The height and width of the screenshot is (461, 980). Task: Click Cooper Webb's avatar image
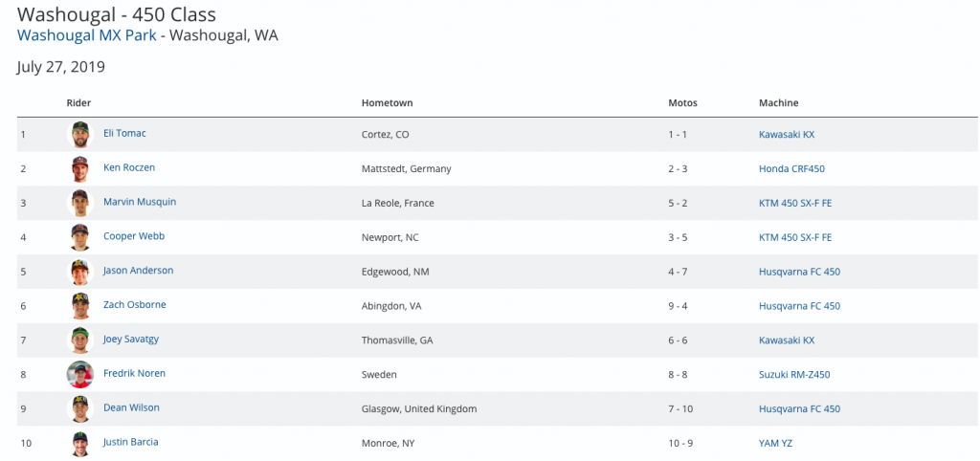pyautogui.click(x=79, y=237)
